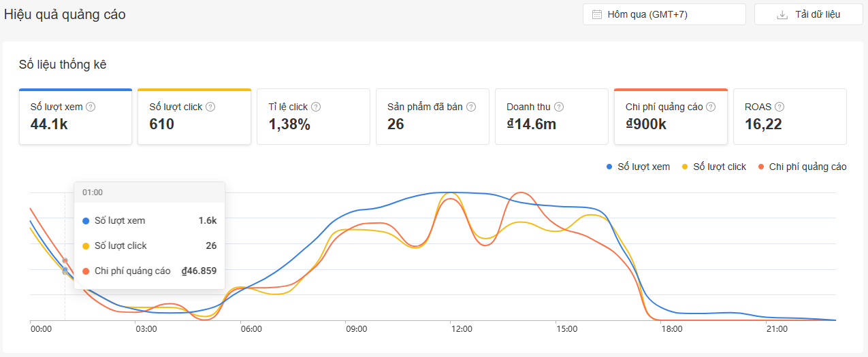This screenshot has height=357, width=868.
Task: Click the orange Chi phí quảng cáo legend dot
Action: [762, 167]
